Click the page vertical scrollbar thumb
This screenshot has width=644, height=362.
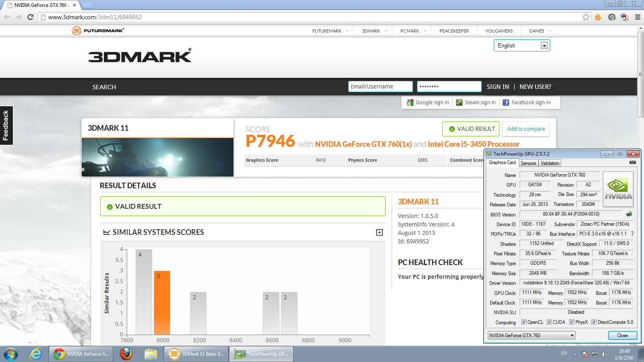(640, 74)
